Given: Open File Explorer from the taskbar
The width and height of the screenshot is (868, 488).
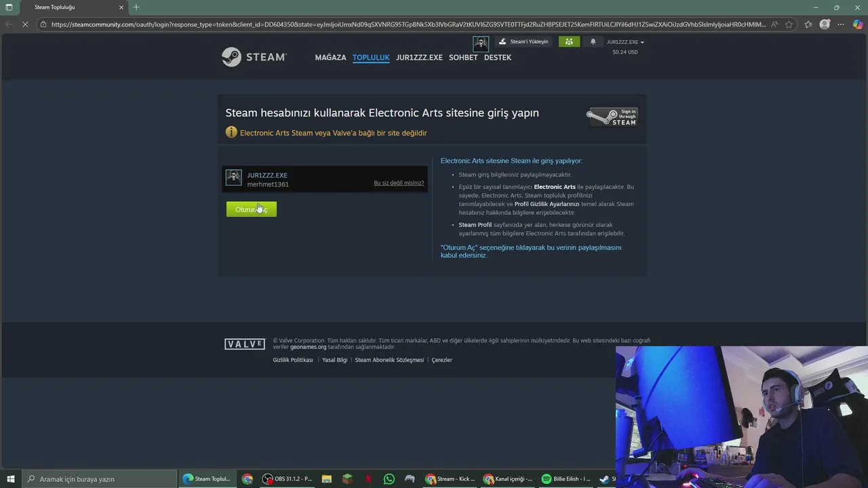Looking at the screenshot, I should (x=327, y=479).
